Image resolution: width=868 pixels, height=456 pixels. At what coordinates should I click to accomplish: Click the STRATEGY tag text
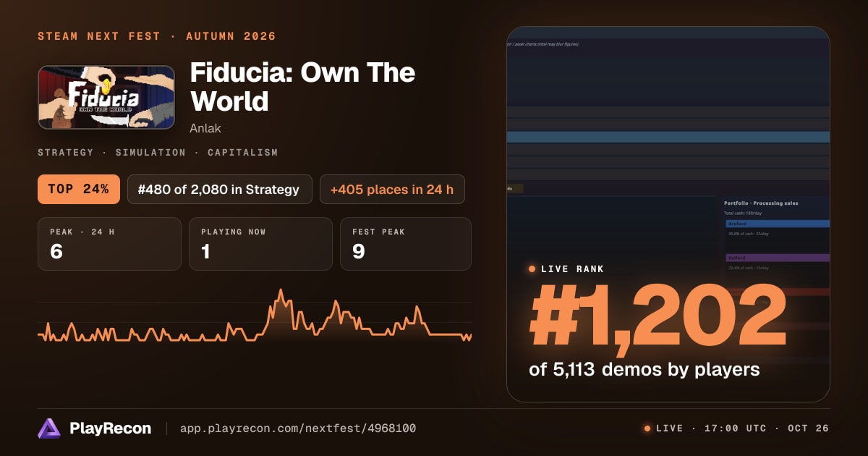point(66,153)
